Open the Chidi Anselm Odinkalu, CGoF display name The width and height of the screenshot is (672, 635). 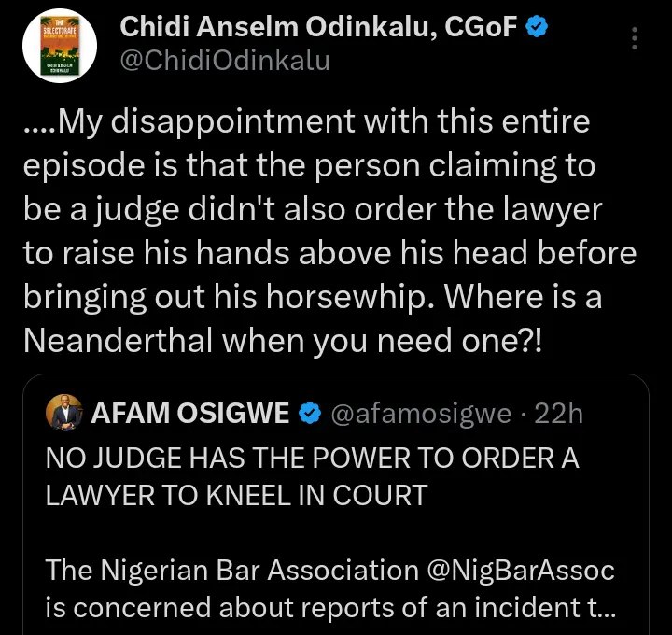point(318,29)
